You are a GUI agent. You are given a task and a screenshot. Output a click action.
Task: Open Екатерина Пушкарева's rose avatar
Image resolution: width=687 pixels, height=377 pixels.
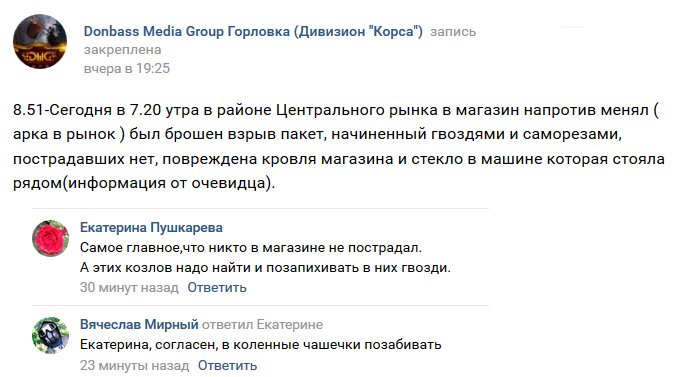point(50,238)
